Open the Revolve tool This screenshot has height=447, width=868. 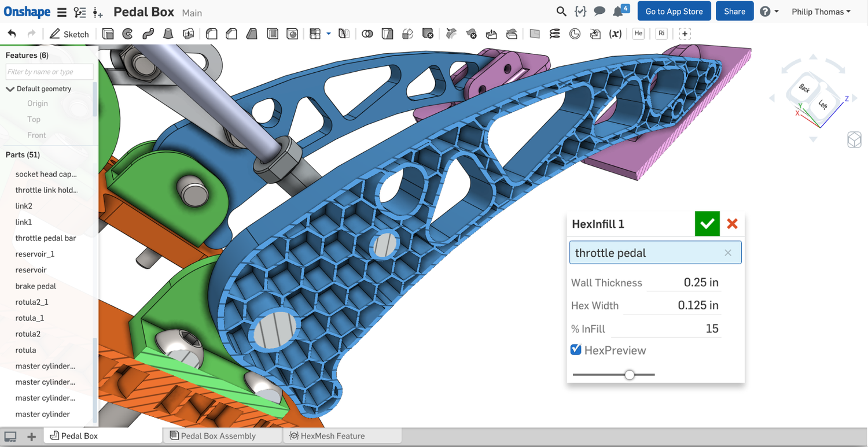127,34
